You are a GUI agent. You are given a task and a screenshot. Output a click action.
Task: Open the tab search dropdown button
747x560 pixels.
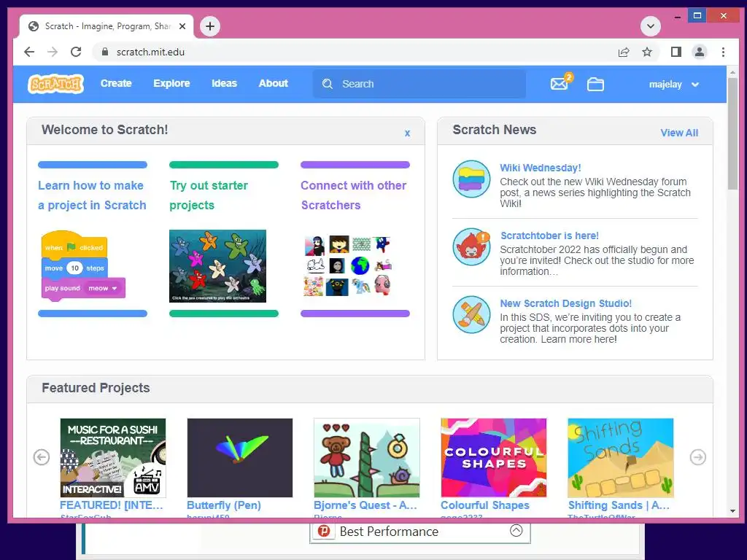[x=650, y=26]
